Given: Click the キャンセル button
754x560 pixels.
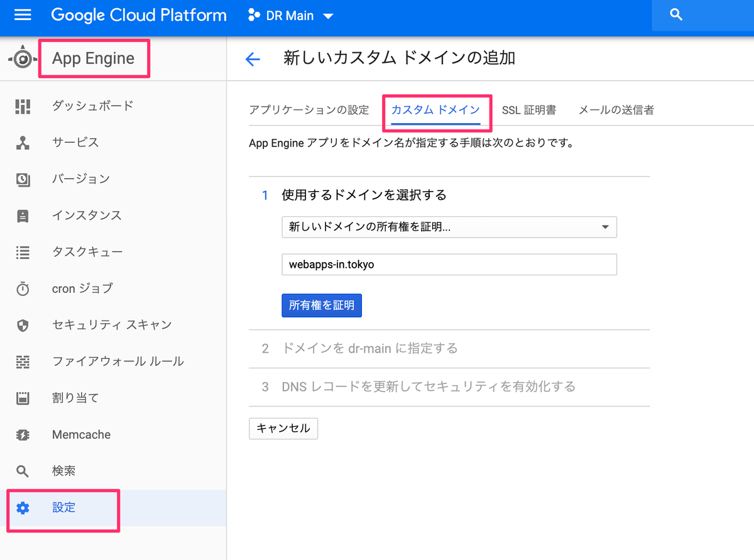Looking at the screenshot, I should pos(283,429).
